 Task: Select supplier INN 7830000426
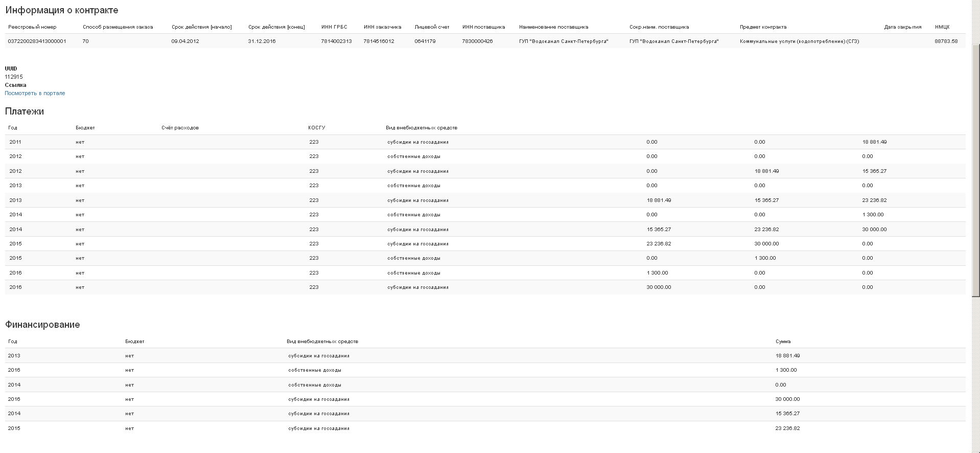pyautogui.click(x=477, y=41)
